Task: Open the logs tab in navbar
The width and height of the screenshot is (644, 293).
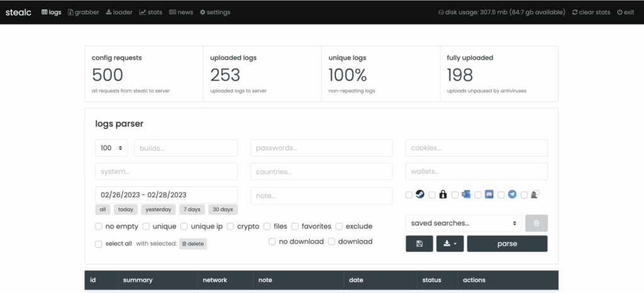Action: click(x=52, y=13)
